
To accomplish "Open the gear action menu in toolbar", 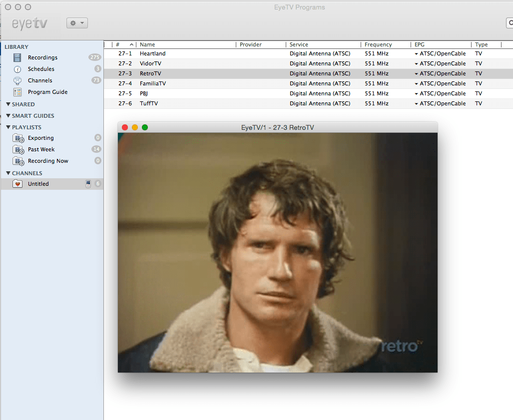I will 77,23.
